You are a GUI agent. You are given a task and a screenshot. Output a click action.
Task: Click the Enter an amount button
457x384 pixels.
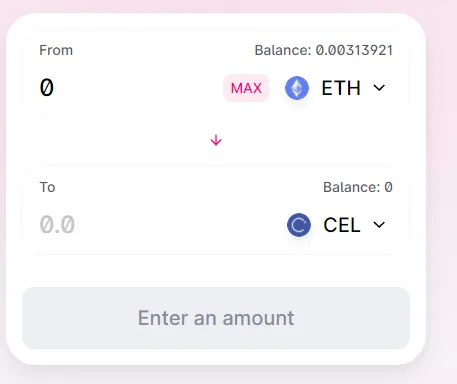(216, 318)
